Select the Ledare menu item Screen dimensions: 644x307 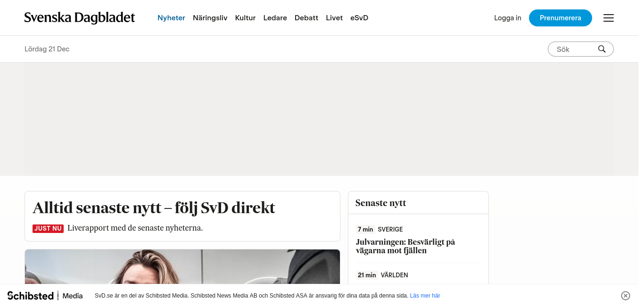point(275,18)
